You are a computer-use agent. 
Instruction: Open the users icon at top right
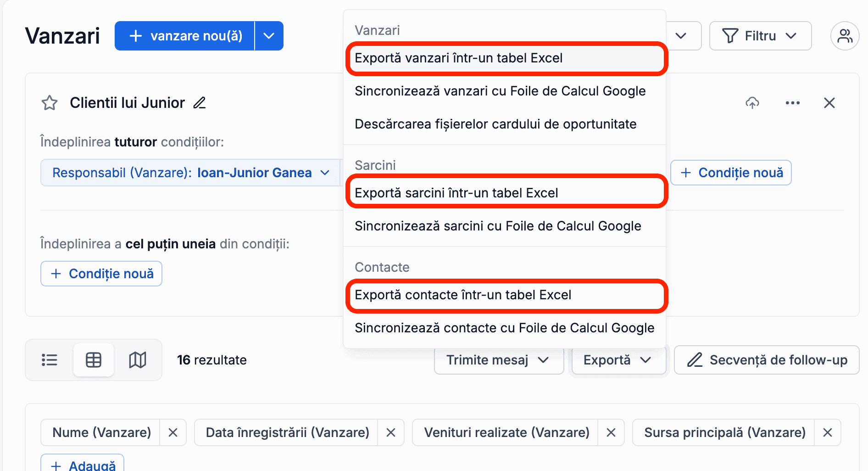[845, 36]
